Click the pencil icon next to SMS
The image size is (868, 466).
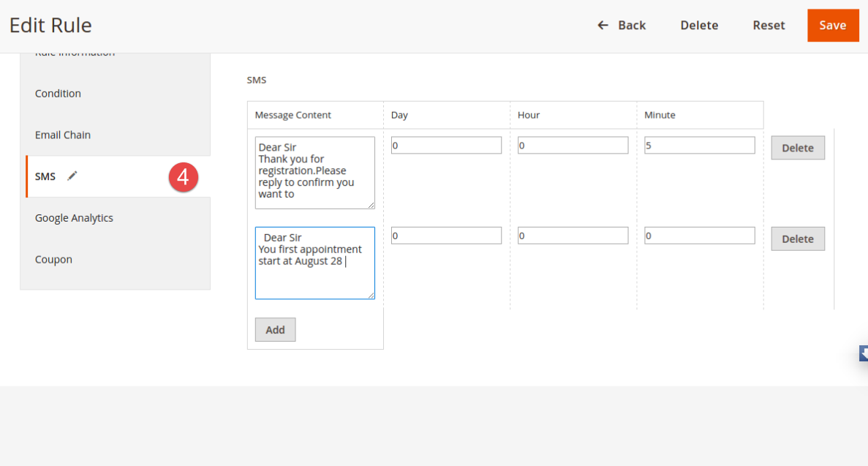[x=72, y=176]
